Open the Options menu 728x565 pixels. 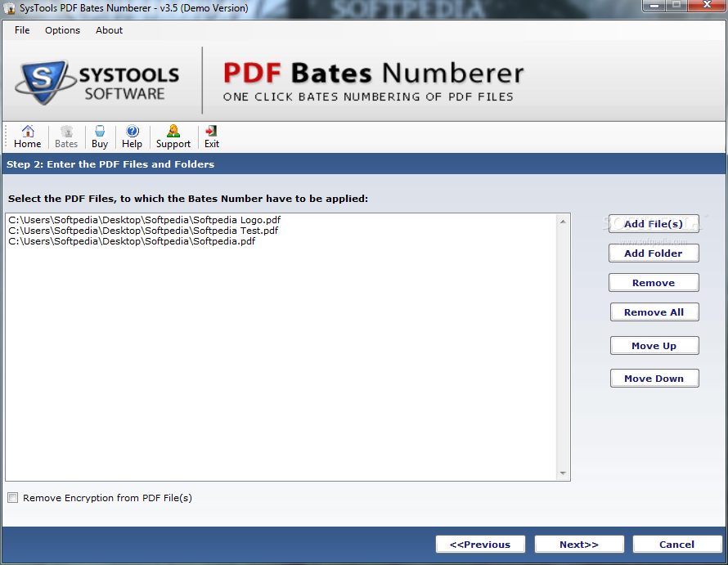click(62, 30)
